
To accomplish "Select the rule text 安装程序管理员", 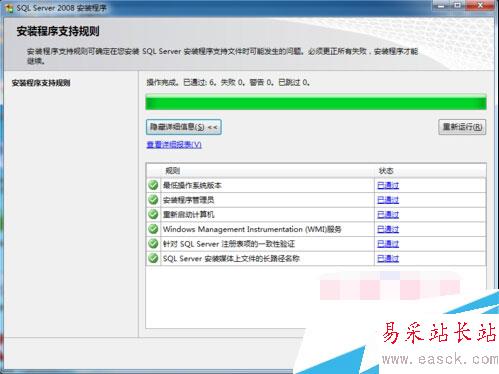I will click(188, 200).
